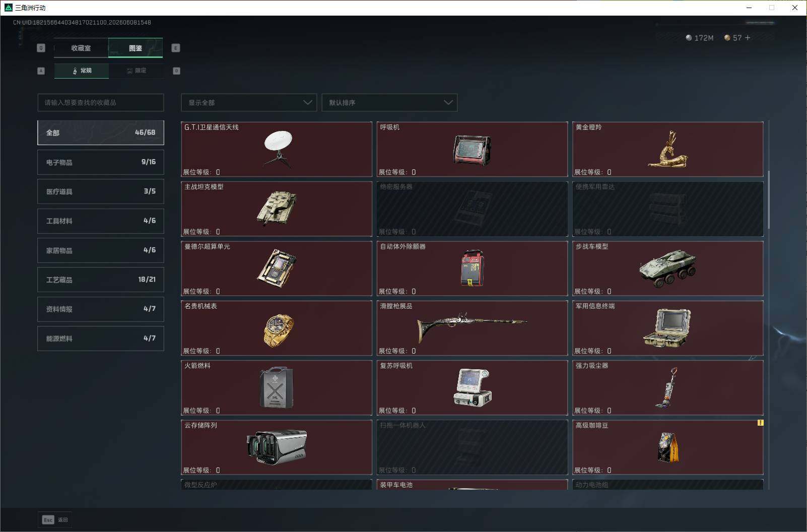Screen dimensions: 807x532
Task: Filter by 电子物品 category
Action: (101, 162)
